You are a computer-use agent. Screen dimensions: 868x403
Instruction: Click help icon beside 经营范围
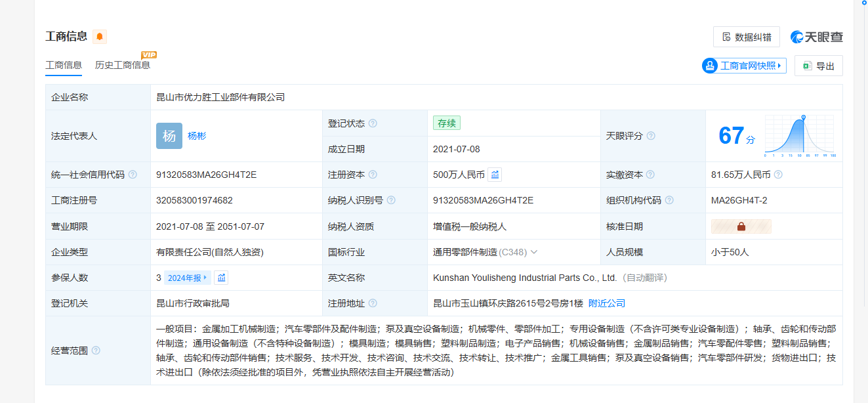point(96,350)
